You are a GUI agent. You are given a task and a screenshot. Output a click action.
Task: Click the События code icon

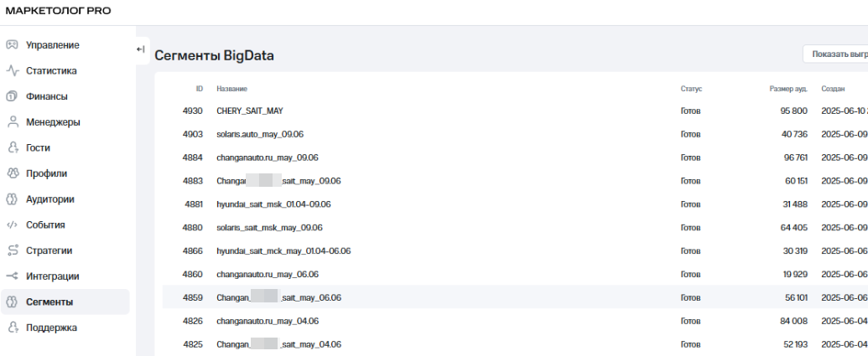point(13,224)
